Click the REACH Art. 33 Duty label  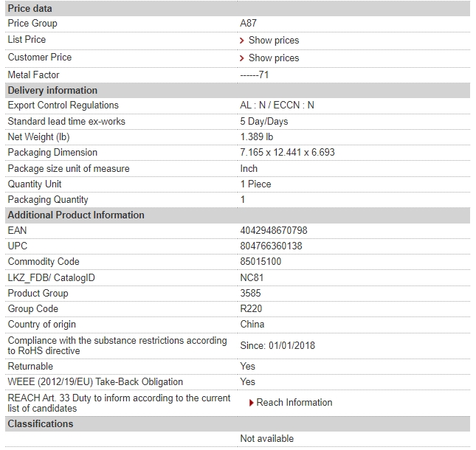(x=119, y=403)
